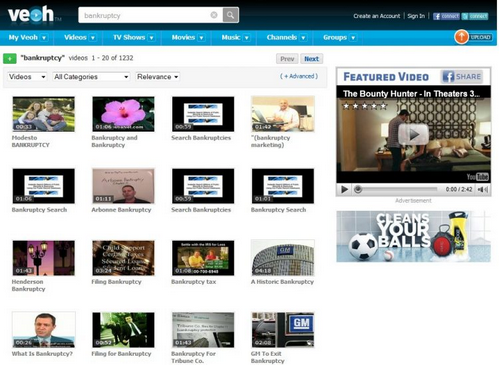This screenshot has width=499, height=365.
Task: Click the orange Upload arrow icon
Action: point(461,37)
